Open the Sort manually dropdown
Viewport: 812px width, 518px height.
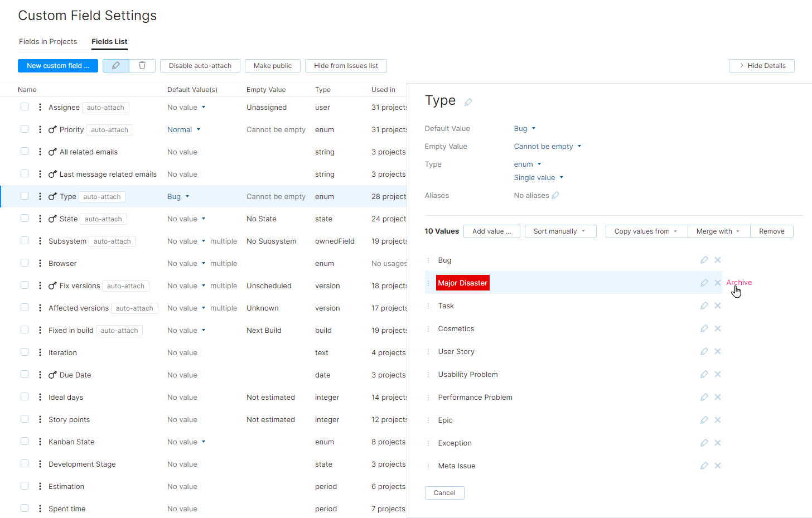click(x=560, y=231)
